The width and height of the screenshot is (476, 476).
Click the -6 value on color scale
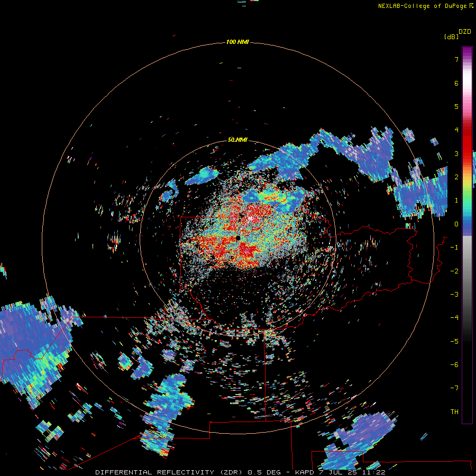point(454,365)
